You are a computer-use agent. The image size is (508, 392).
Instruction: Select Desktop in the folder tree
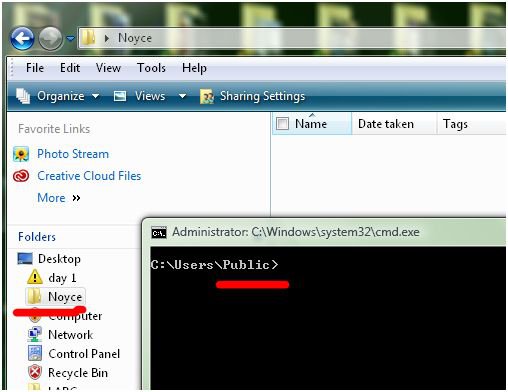click(59, 259)
